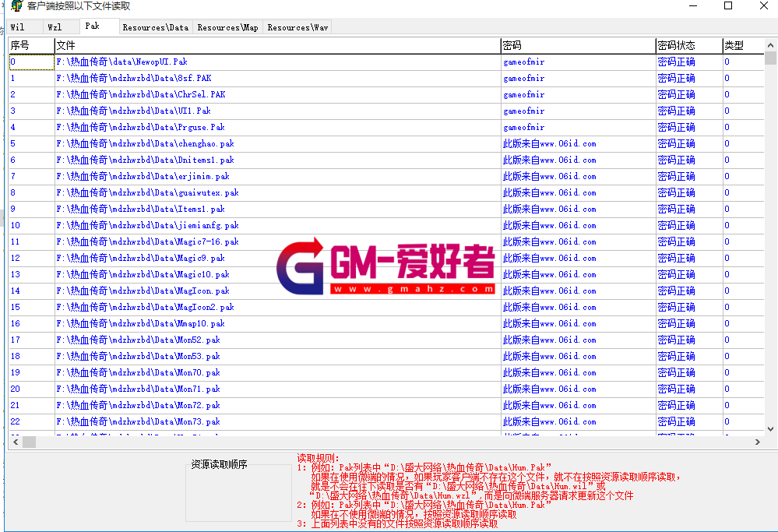Click sequence number 2 in 序号 column
Viewport: 778px width, 532px height.
click(13, 95)
